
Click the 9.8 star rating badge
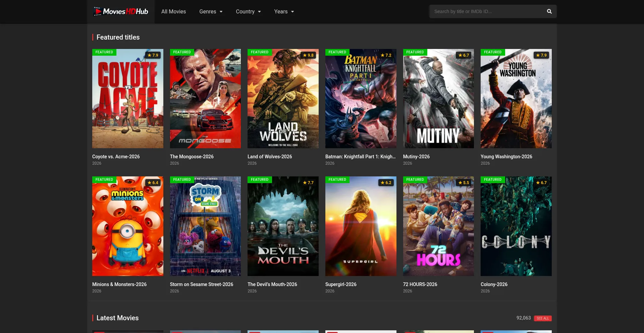click(x=308, y=55)
